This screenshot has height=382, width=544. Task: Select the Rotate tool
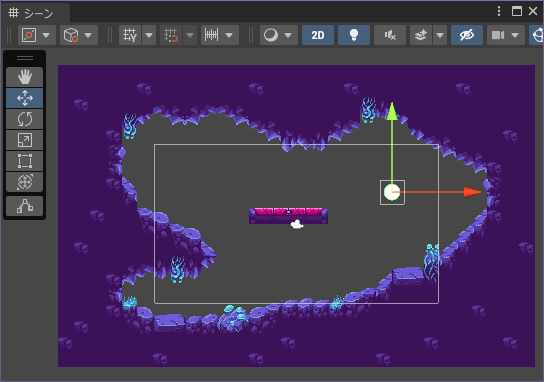(x=25, y=119)
